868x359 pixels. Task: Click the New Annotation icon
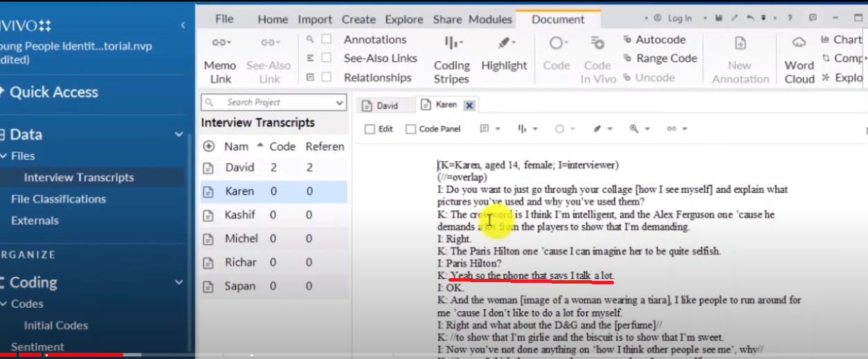tap(740, 44)
